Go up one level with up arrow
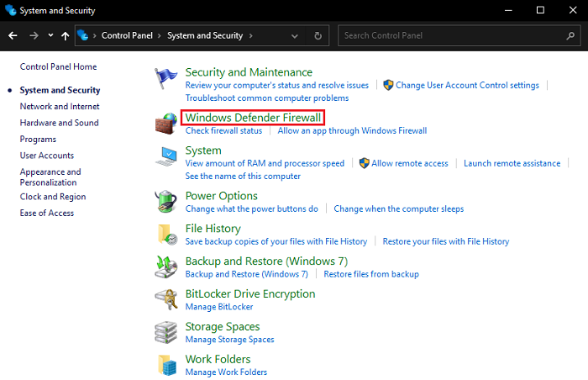The height and width of the screenshot is (380, 588). click(x=65, y=36)
